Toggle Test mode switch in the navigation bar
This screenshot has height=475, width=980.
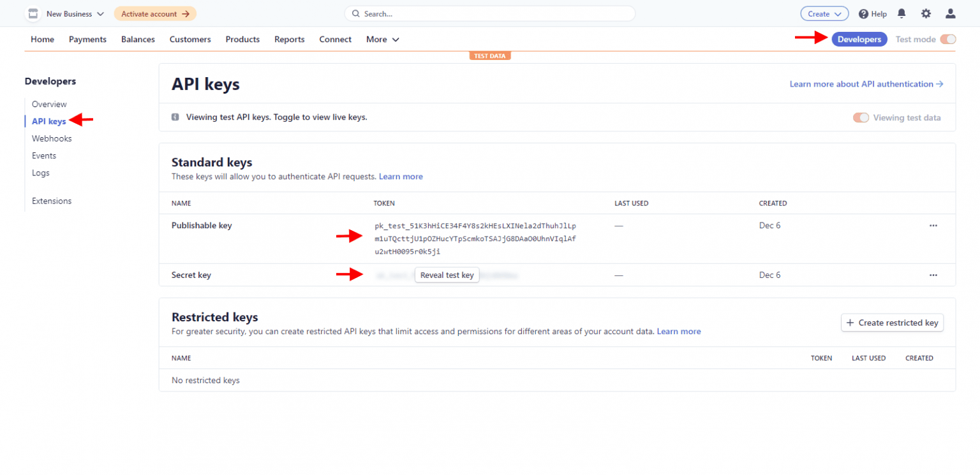tap(948, 40)
